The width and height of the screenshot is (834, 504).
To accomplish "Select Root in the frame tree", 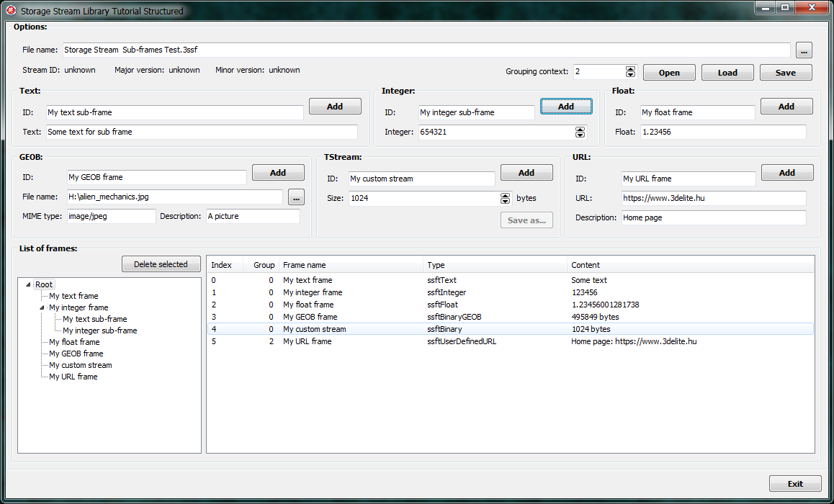I will tap(44, 285).
